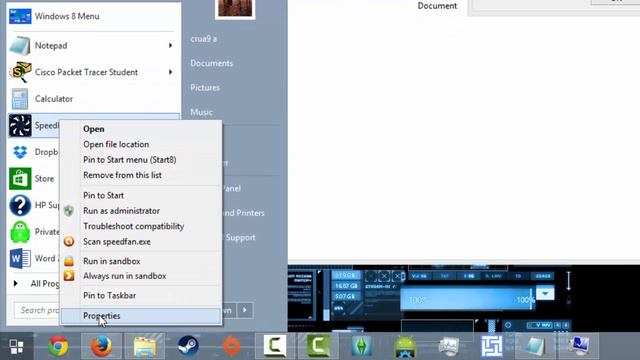Screen dimensions: 640x360
Task: Open Firefox from the taskbar
Action: (x=101, y=346)
